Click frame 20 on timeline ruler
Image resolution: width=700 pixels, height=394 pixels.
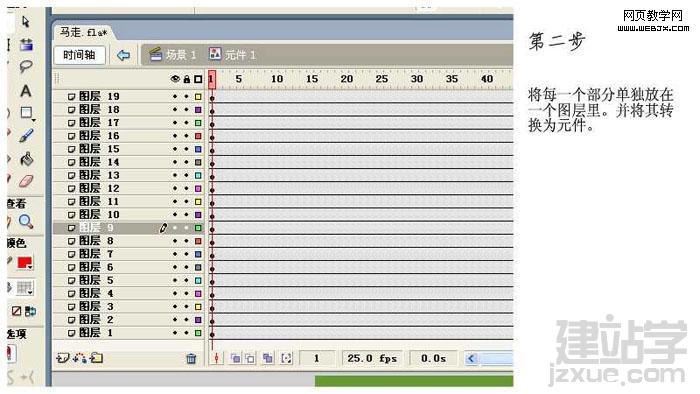click(347, 79)
